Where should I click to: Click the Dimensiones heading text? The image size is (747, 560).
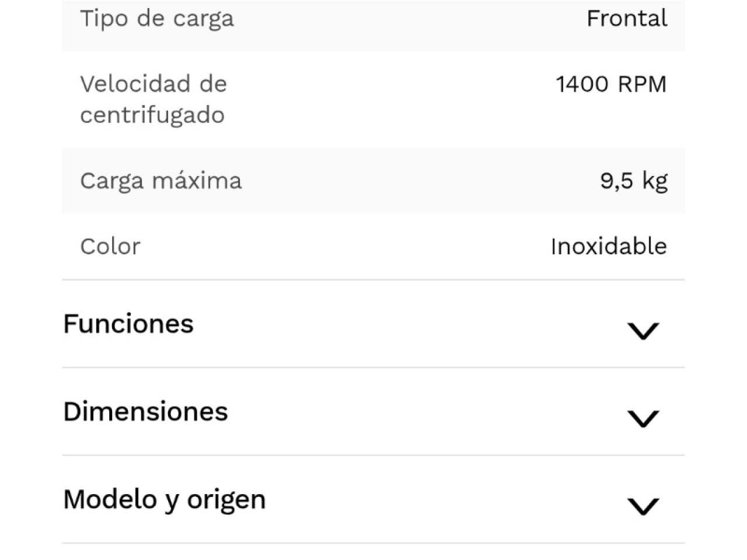coord(145,411)
